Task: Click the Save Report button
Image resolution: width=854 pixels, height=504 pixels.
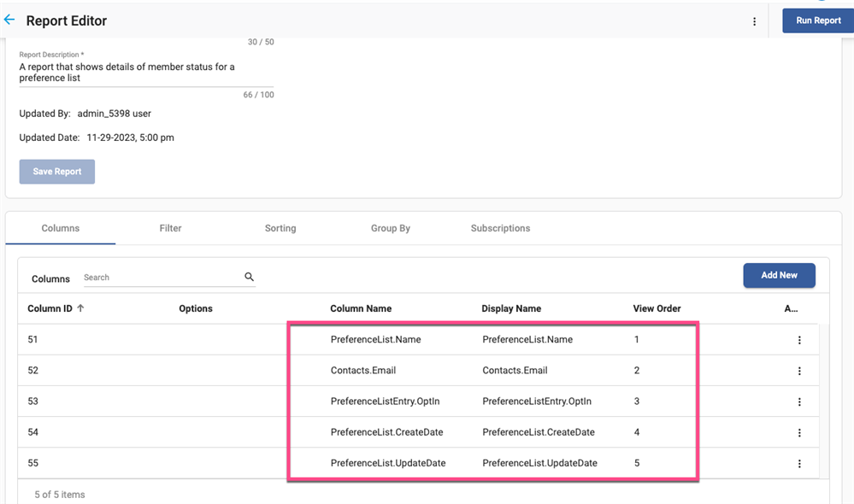Action: pos(57,172)
